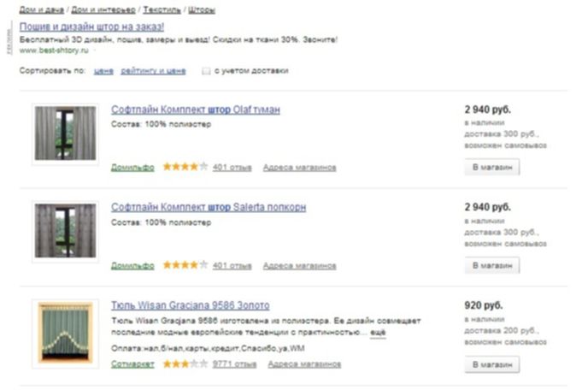Open 'Дом и дача' breadcrumb
The image size is (588, 390).
tap(42, 9)
